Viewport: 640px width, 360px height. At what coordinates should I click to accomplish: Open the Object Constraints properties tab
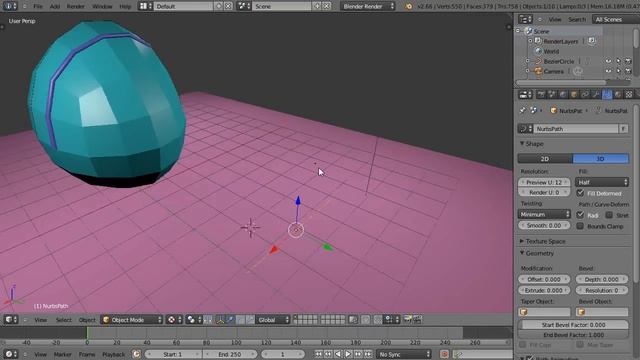pos(585,94)
